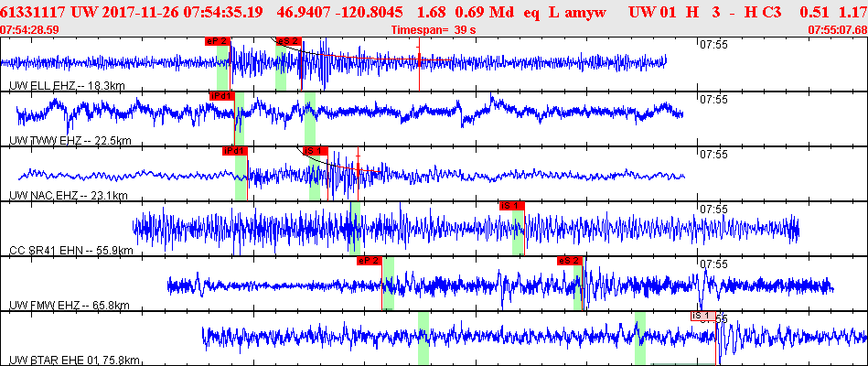868x366 pixels.
Task: Select the eS 2 pick flag on ELL trace
Action: coord(288,41)
